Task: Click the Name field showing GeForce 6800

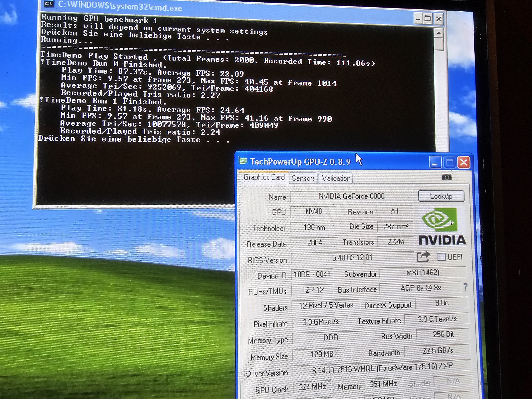Action: [x=351, y=196]
